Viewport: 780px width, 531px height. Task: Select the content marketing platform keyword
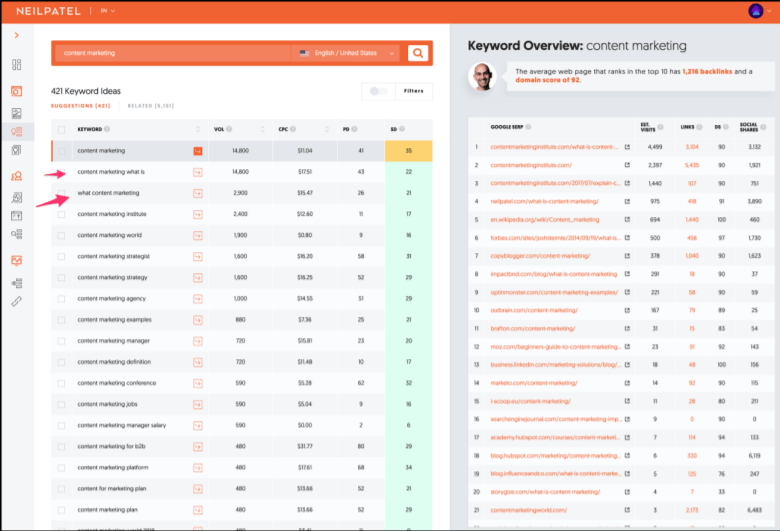[x=113, y=468]
